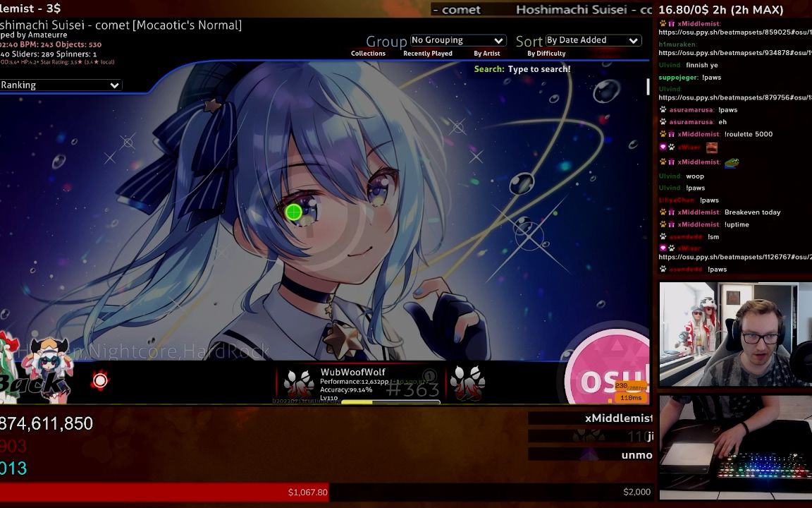The width and height of the screenshot is (812, 508).
Task: Select the By Difficulty tab
Action: (x=546, y=54)
